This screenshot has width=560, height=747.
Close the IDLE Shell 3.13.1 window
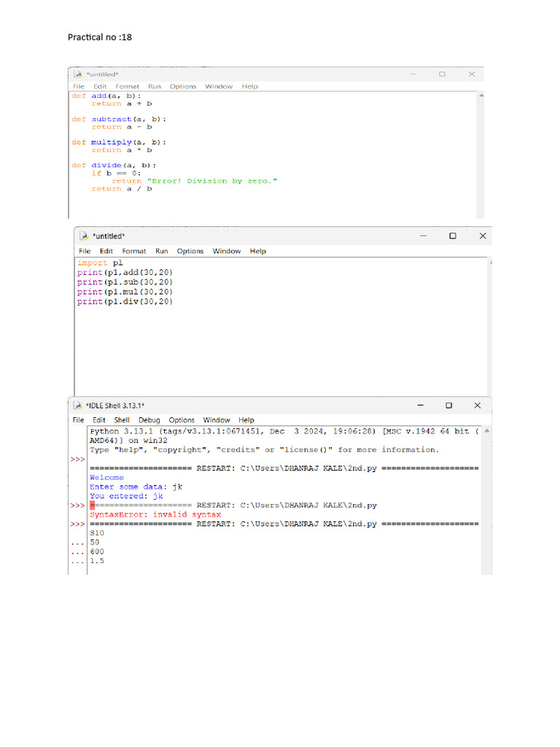[477, 406]
